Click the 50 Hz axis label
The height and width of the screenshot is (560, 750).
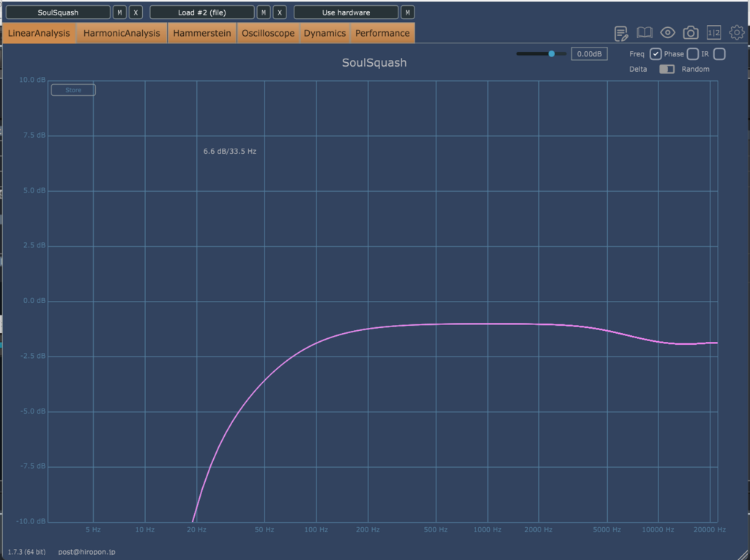(264, 530)
